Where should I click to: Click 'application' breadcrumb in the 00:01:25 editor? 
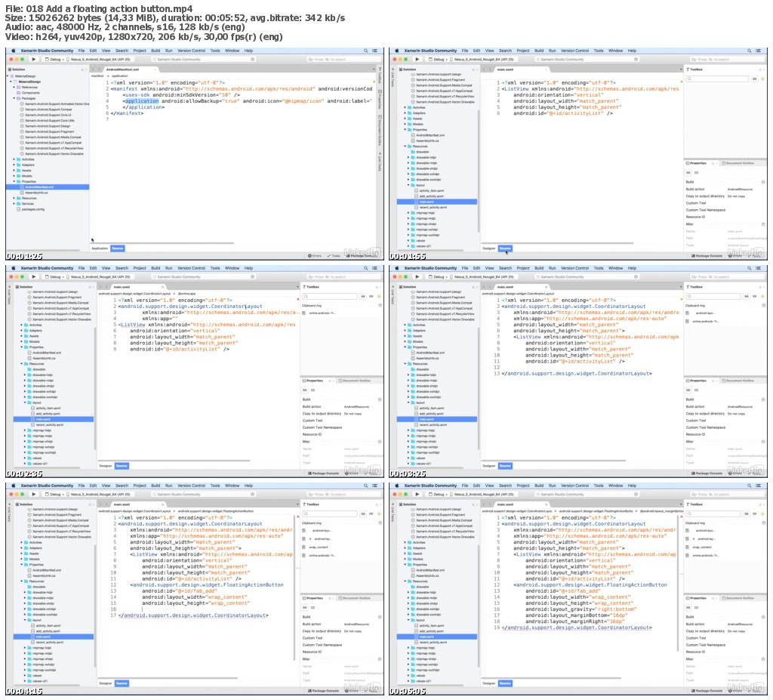[x=119, y=76]
